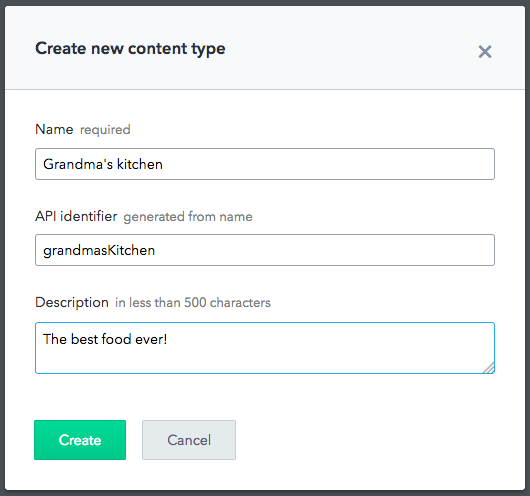The width and height of the screenshot is (530, 496).
Task: Place cursor on the word "kitchen" in Name
Action: pyautogui.click(x=140, y=164)
